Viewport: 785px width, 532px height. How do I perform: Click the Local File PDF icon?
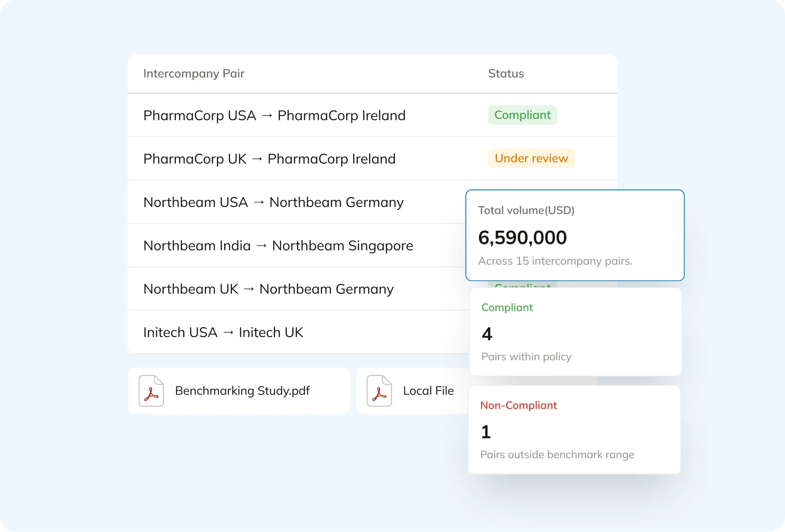point(378,391)
